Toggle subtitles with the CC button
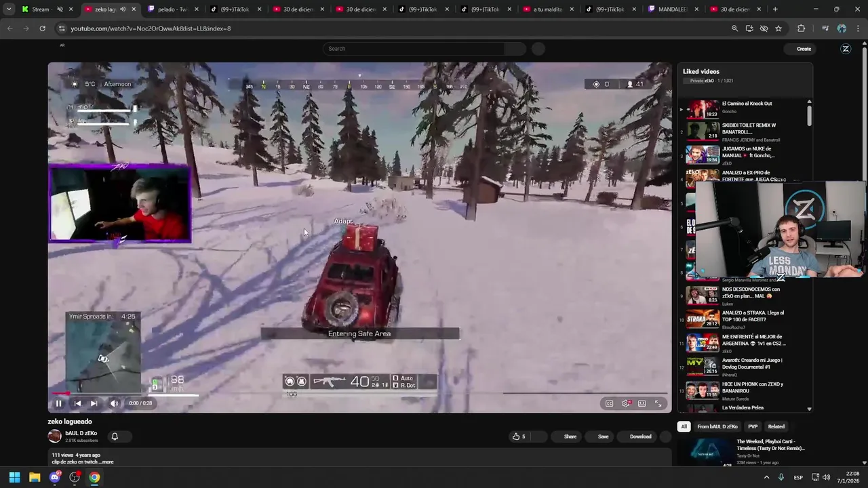Image resolution: width=868 pixels, height=488 pixels. pyautogui.click(x=609, y=403)
